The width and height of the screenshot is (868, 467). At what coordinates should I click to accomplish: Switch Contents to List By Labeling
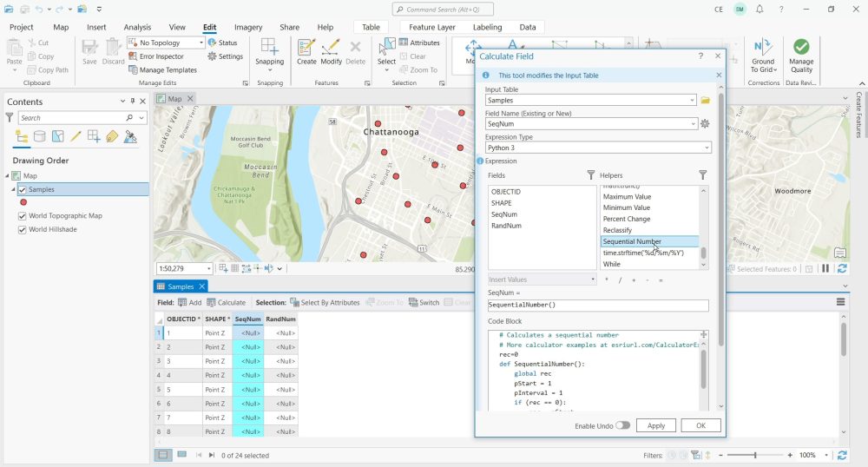pyautogui.click(x=112, y=136)
